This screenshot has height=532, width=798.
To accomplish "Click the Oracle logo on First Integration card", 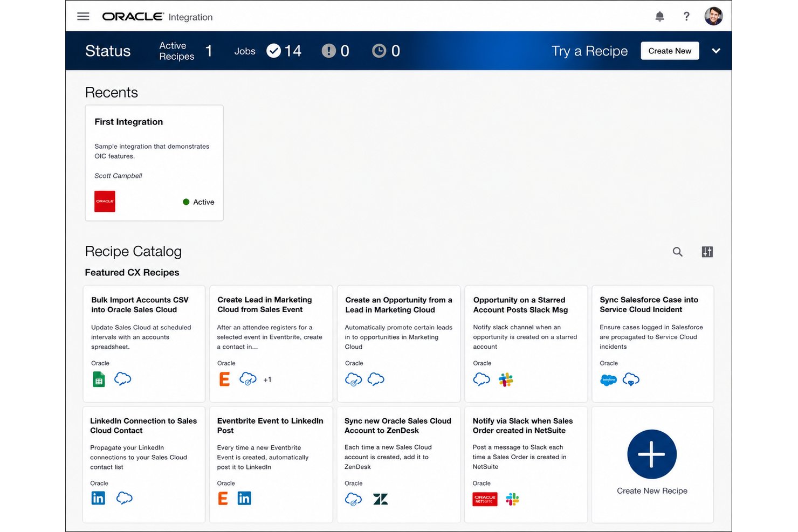I will click(105, 202).
